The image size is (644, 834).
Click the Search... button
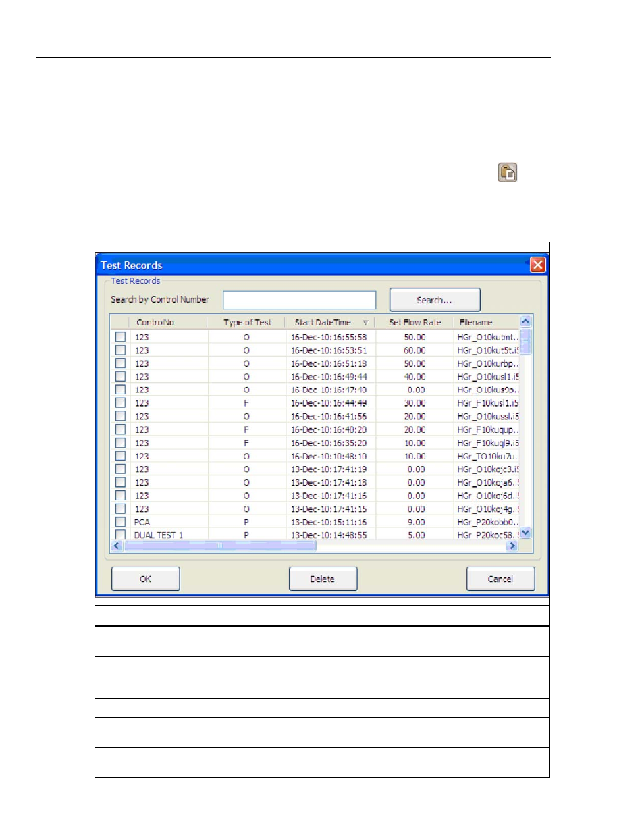[x=435, y=300]
